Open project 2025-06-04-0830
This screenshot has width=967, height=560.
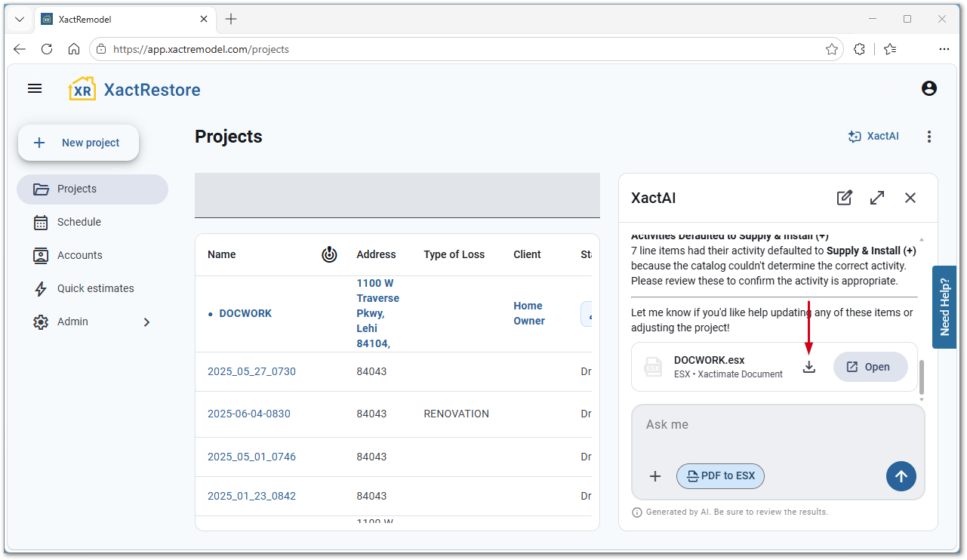point(249,414)
